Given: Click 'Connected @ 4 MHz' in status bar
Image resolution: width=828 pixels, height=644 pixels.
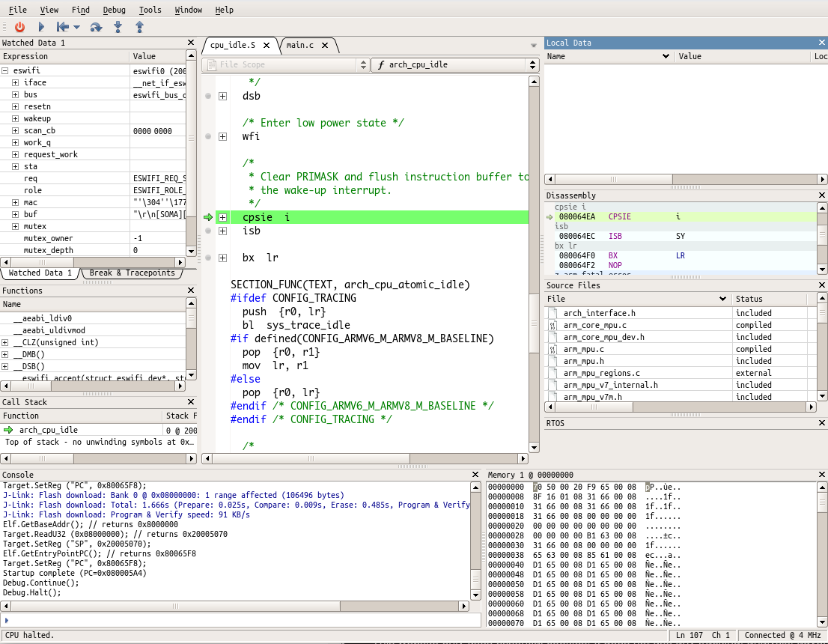Looking at the screenshot, I should tap(782, 635).
